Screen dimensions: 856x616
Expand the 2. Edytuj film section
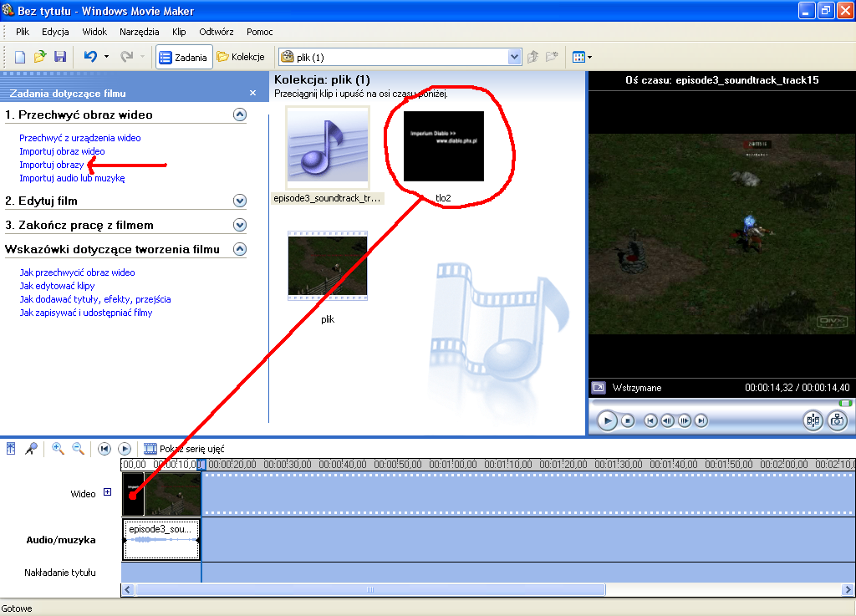pyautogui.click(x=240, y=201)
